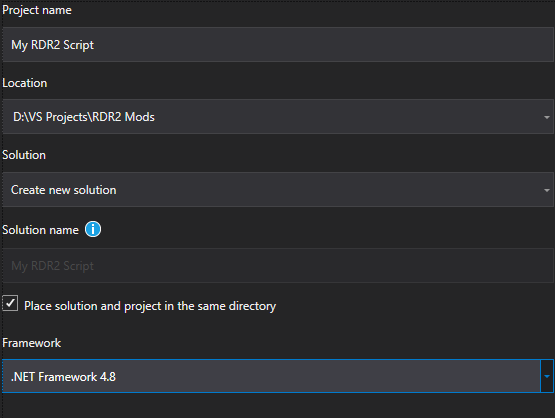The image size is (555, 418).
Task: Click the 'Framework' label
Action: tap(32, 343)
